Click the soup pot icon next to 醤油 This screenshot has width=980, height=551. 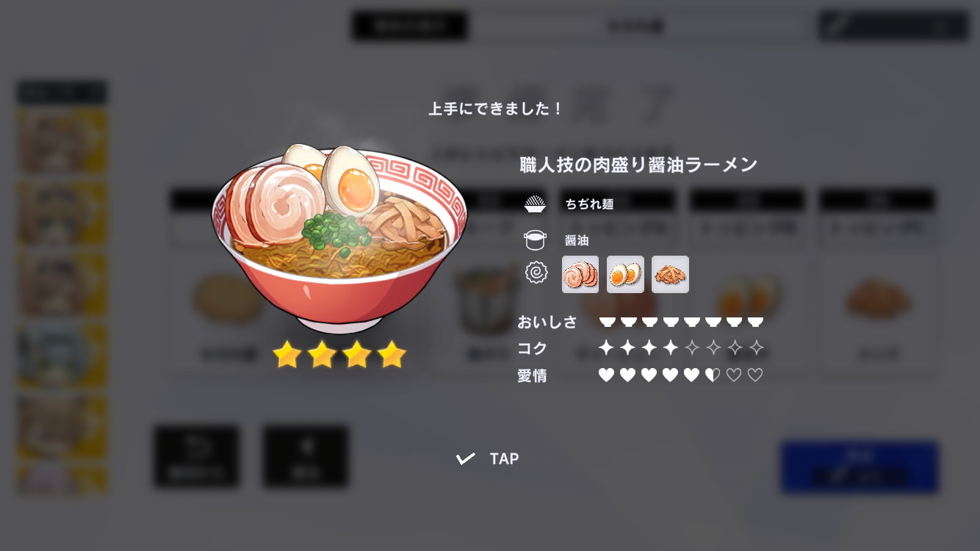coord(536,240)
